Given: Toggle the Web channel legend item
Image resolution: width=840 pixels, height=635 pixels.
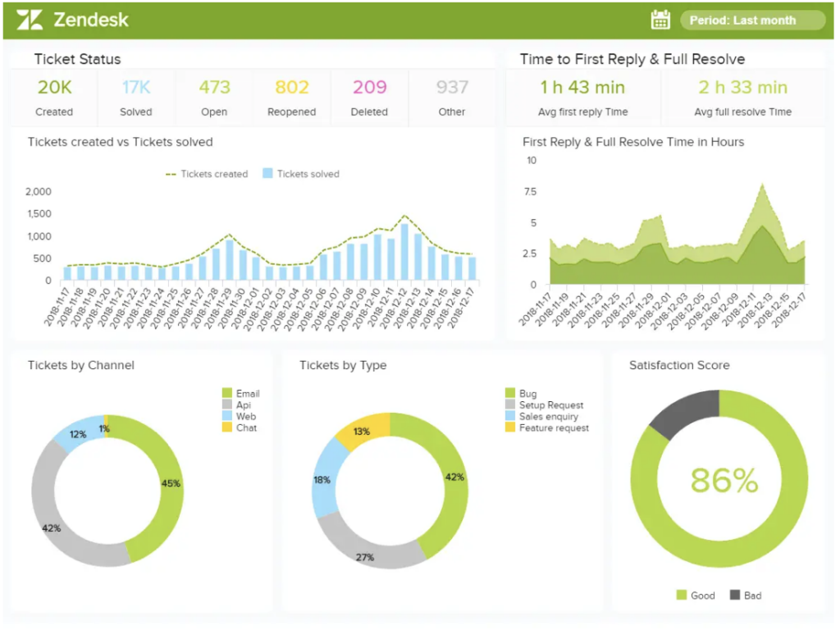Looking at the screenshot, I should (240, 417).
